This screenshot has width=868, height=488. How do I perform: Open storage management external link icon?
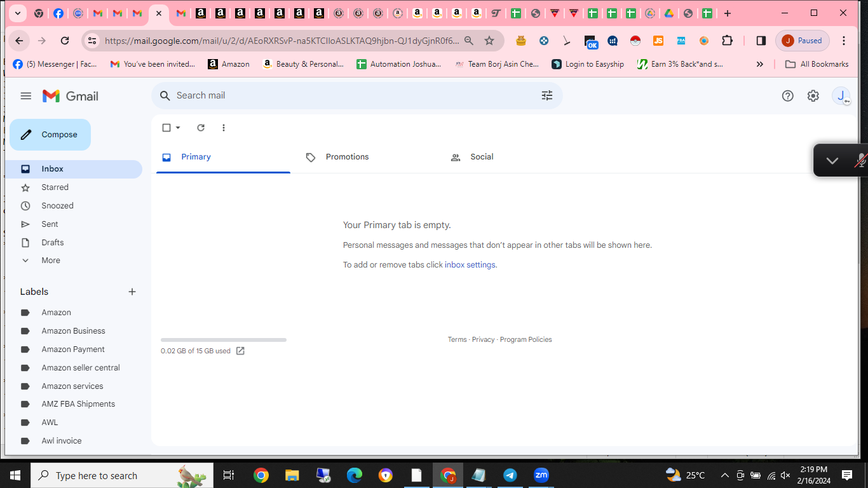click(x=240, y=351)
